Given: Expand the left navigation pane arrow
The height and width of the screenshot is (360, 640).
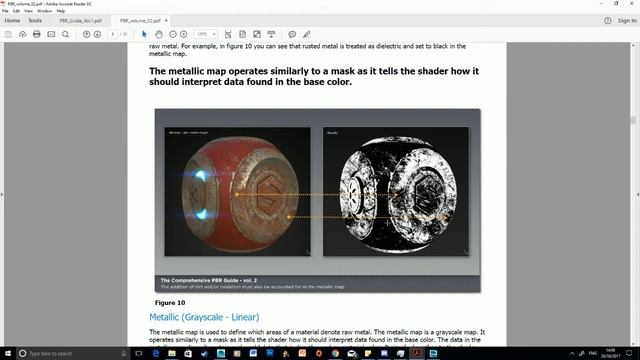Looking at the screenshot, I should point(2,195).
